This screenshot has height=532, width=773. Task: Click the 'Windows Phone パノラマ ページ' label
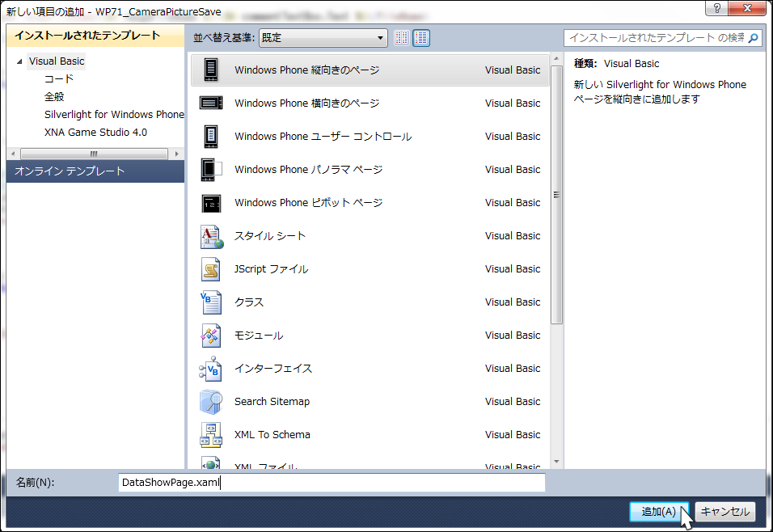click(309, 170)
